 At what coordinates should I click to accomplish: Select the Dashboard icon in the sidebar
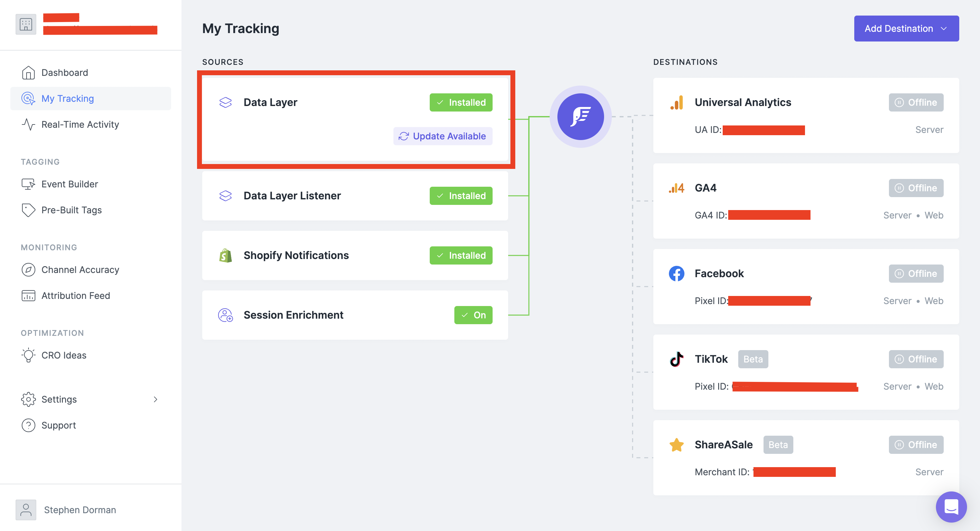click(28, 72)
